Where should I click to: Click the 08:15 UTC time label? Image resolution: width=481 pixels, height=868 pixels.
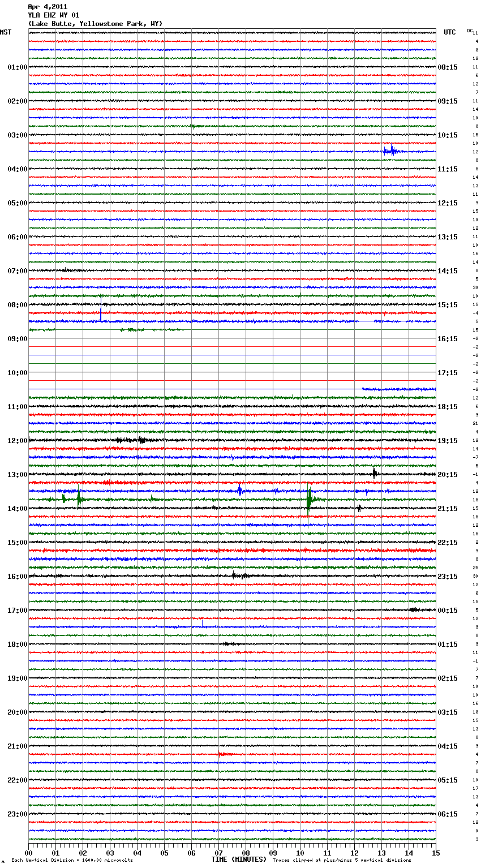coord(448,67)
